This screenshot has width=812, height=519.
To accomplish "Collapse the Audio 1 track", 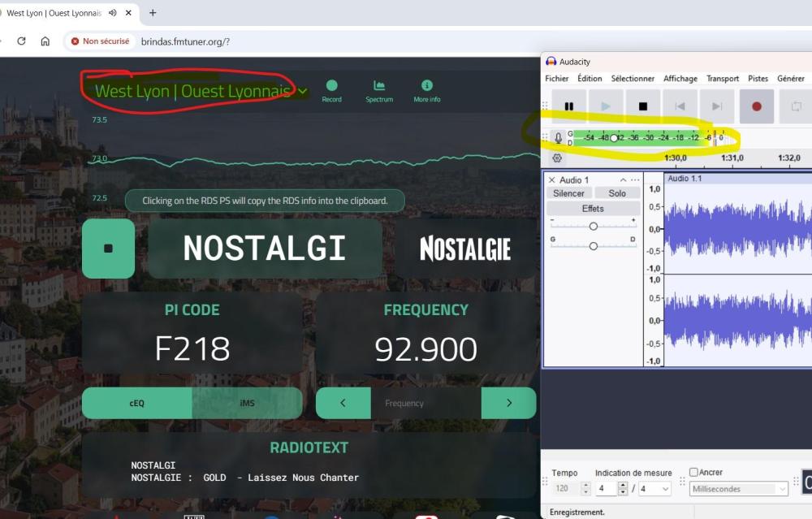I will [x=623, y=179].
